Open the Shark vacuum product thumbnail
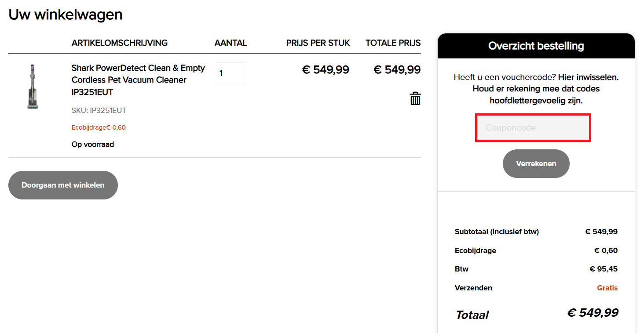 tap(32, 87)
